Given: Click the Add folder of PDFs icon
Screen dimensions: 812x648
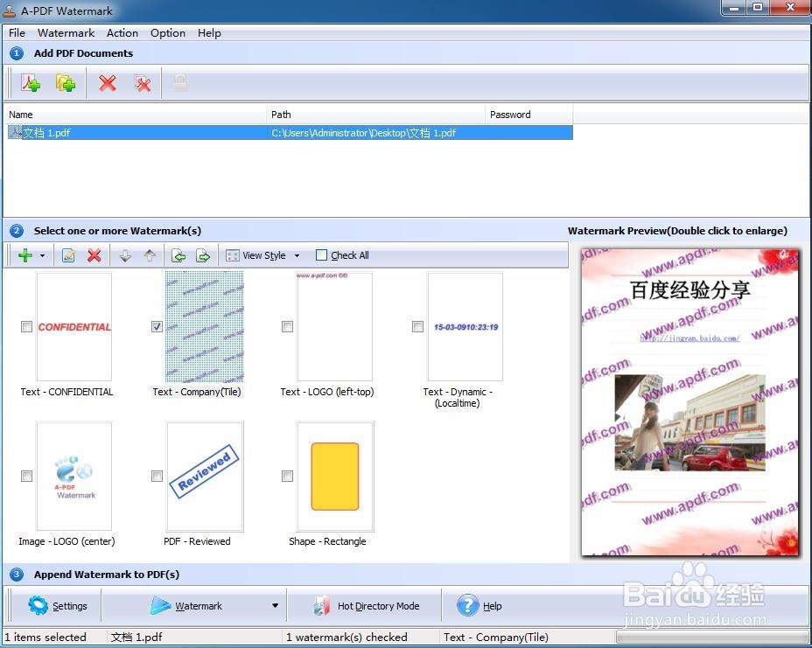Looking at the screenshot, I should pos(66,83).
